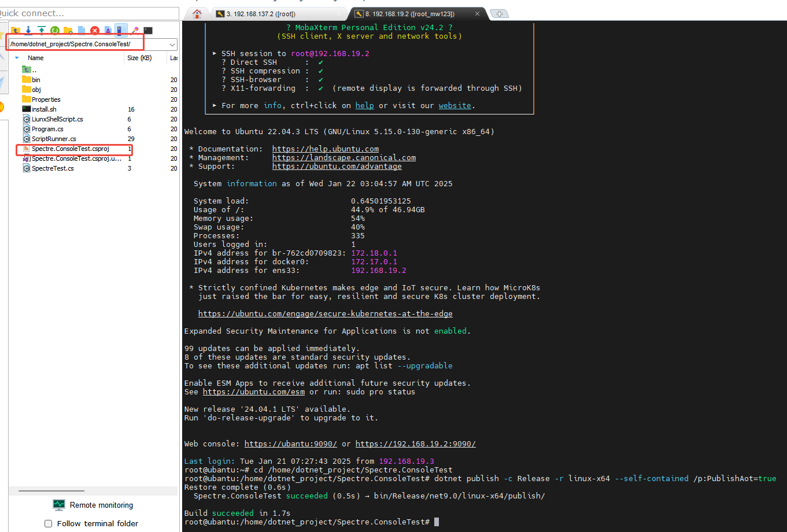Create a new folder using toolbar icon

click(68, 31)
